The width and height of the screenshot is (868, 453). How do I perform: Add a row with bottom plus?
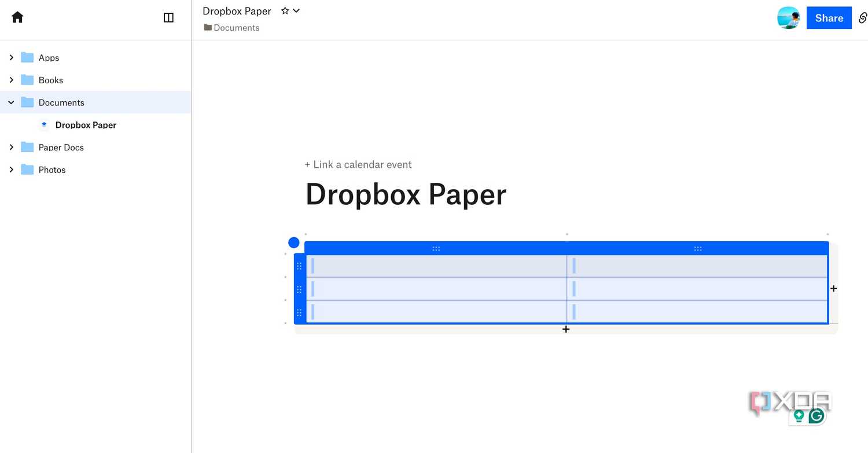pyautogui.click(x=566, y=329)
